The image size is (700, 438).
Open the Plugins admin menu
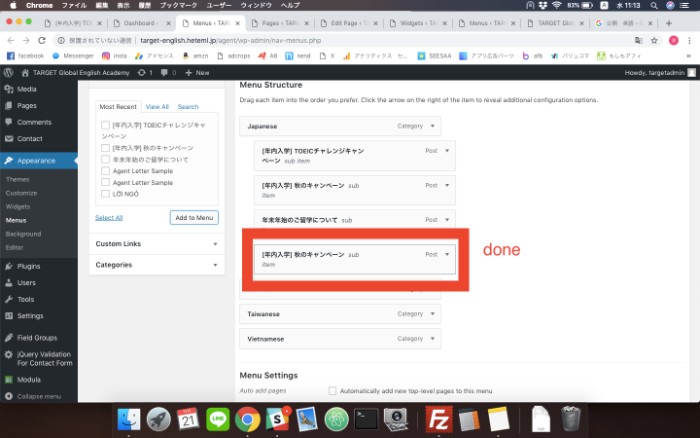point(31,267)
